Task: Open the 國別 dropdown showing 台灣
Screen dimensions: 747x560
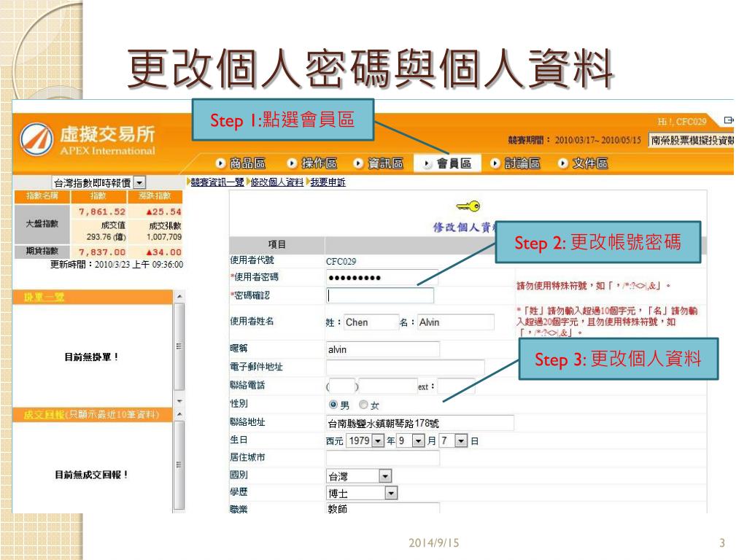Action: [x=359, y=475]
